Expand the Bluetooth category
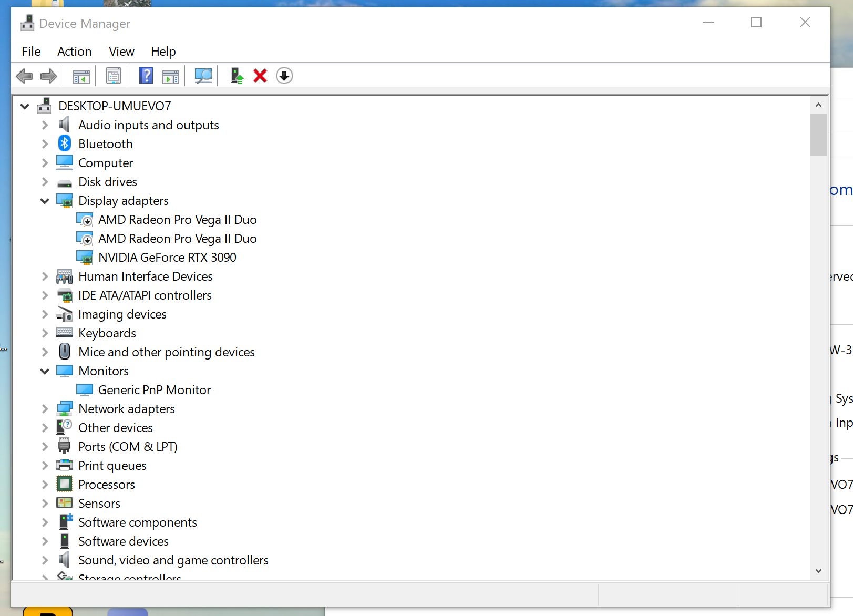Viewport: 853px width, 616px height. click(45, 144)
